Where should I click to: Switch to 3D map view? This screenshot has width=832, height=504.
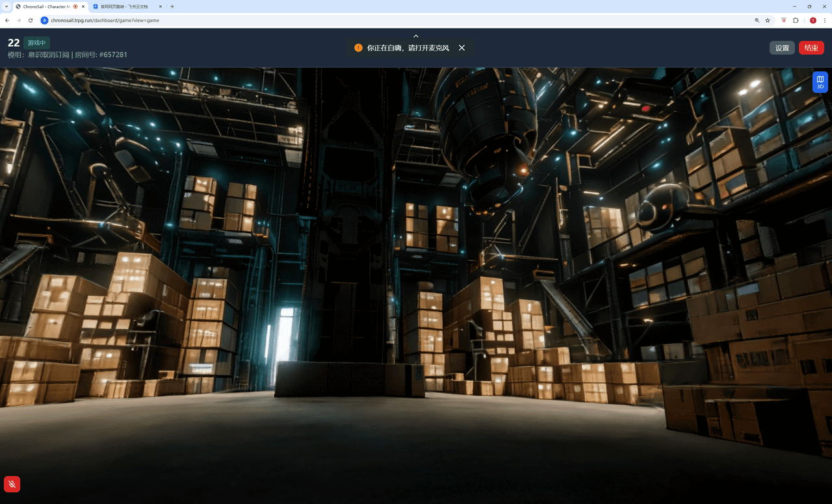click(820, 82)
